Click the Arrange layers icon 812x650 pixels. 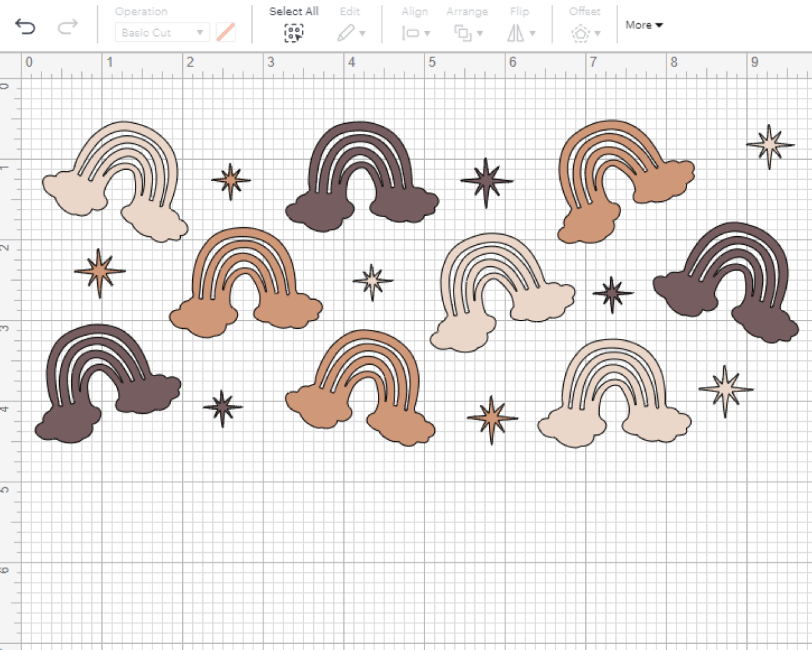click(x=463, y=33)
